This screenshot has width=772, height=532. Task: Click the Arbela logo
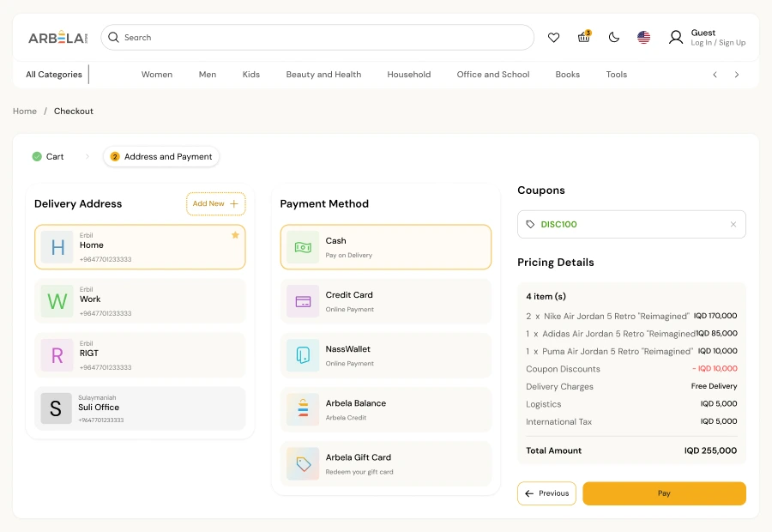coord(57,38)
